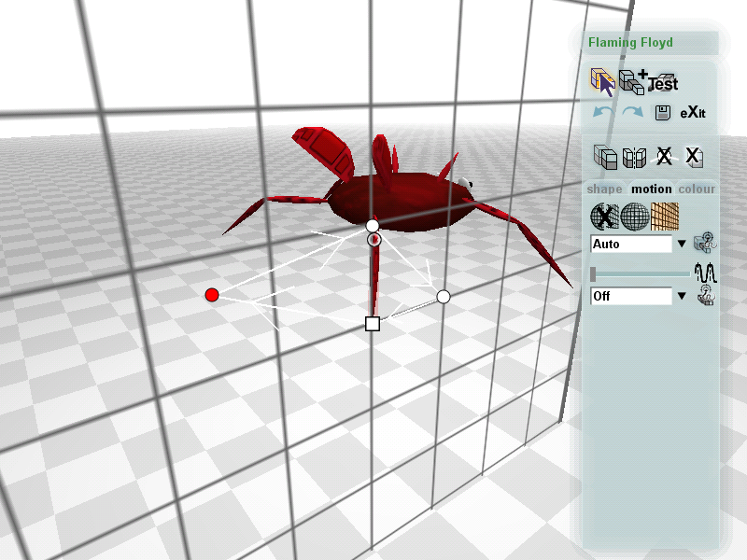Select the white square handle below the creature
This screenshot has height=560, width=747.
pyautogui.click(x=373, y=324)
